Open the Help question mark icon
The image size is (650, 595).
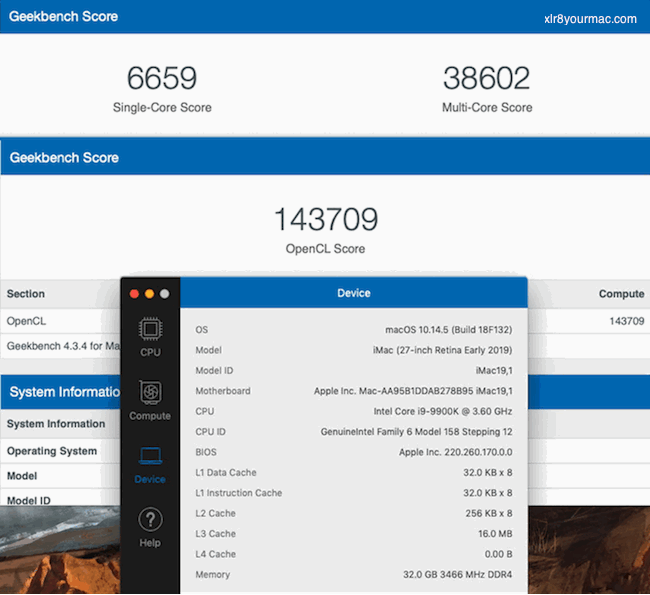pyautogui.click(x=150, y=519)
